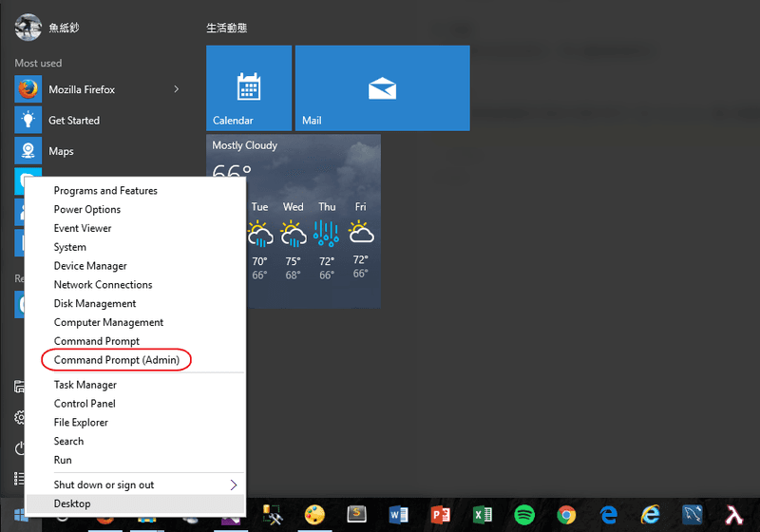Screen dimensions: 760x532
Task: Expand the Shut down or sign out submenu arrow
Action: pos(234,485)
